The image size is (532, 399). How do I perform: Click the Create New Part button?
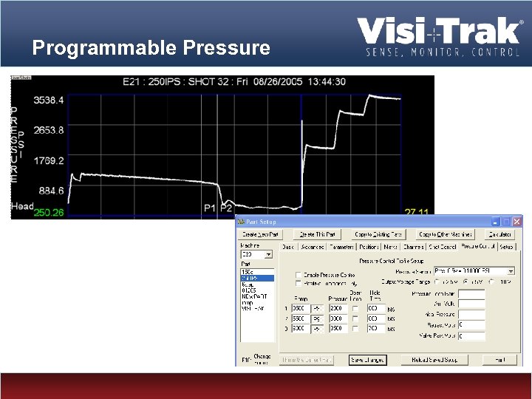tap(260, 234)
